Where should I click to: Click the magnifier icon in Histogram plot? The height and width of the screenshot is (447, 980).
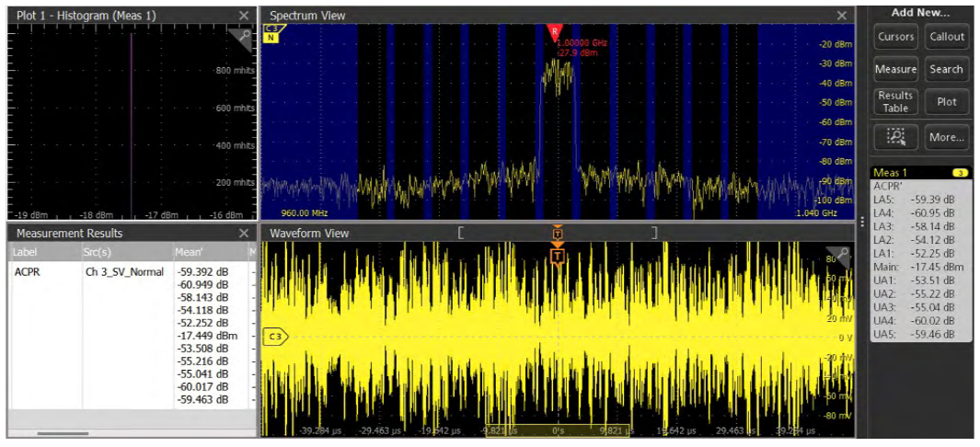tap(241, 37)
